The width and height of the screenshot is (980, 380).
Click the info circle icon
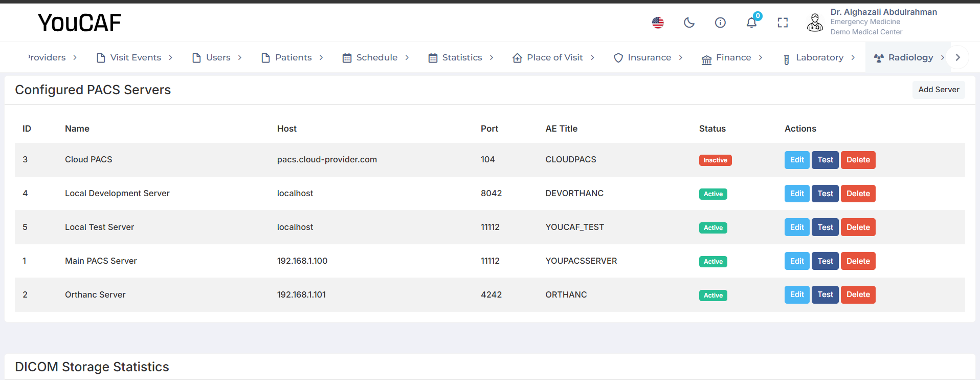click(x=720, y=23)
